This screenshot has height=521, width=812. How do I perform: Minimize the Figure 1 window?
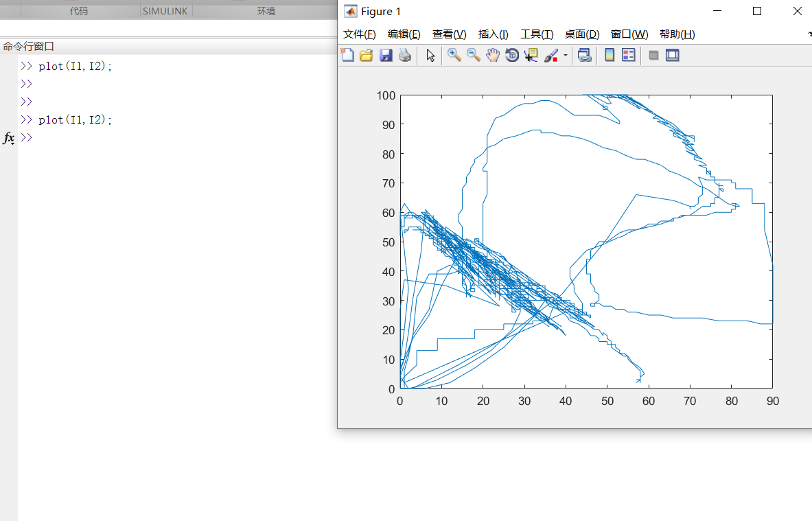pos(717,11)
